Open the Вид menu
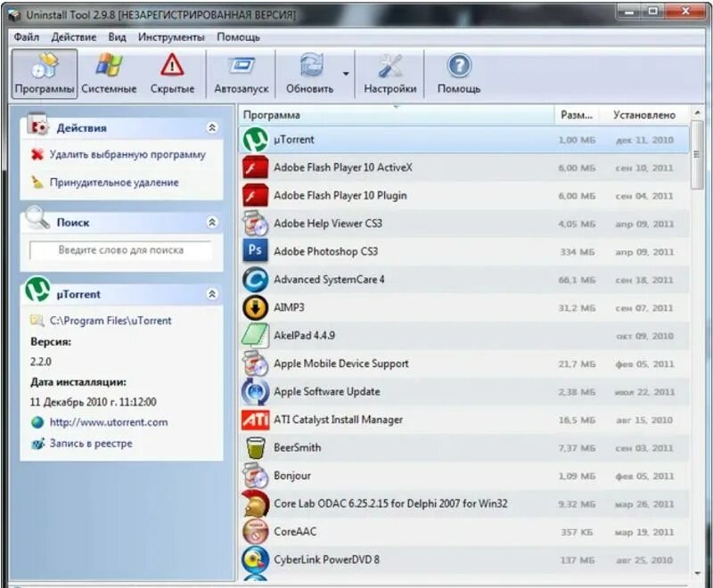 [117, 37]
